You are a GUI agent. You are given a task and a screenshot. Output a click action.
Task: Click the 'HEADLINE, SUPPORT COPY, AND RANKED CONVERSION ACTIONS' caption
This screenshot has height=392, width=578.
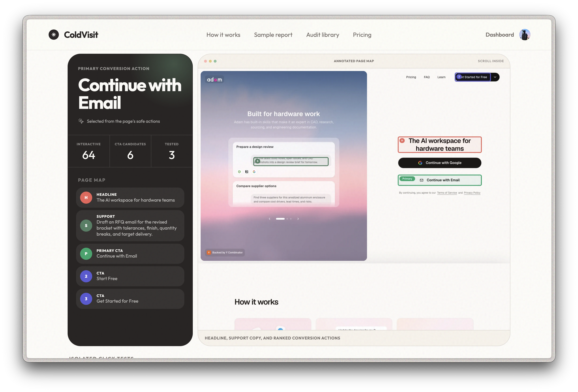[x=272, y=338]
